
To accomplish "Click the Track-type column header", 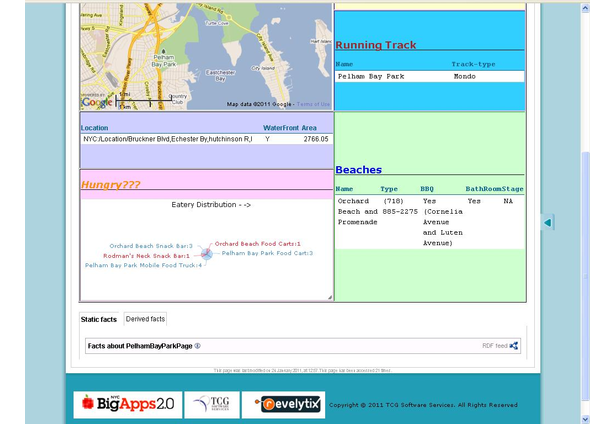I will pos(473,64).
